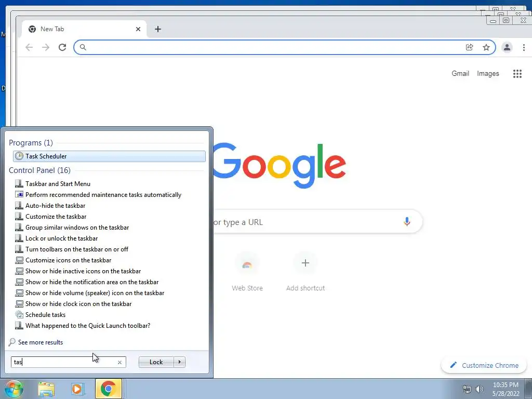Clear the Start menu search text

point(119,362)
